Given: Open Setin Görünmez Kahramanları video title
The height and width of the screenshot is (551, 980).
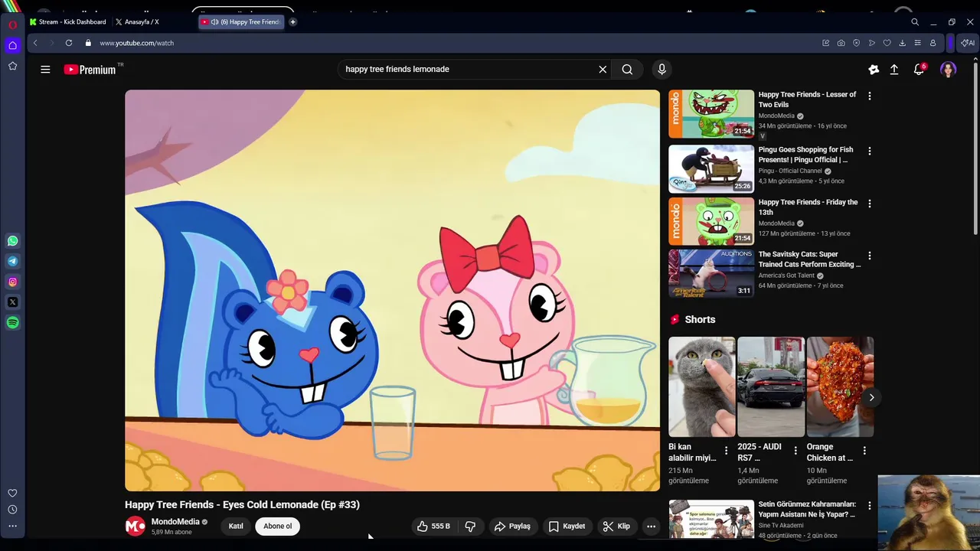Looking at the screenshot, I should [x=807, y=510].
